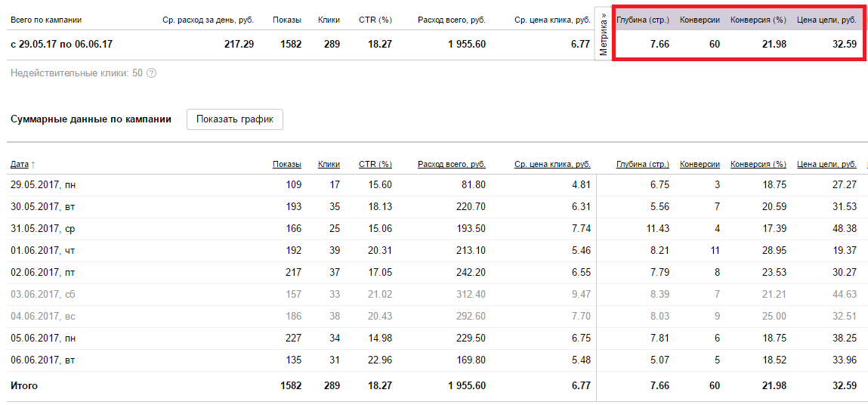Screen dimensions: 868x405
Task: Sort daily table by underlined Дата header
Action: [20, 164]
